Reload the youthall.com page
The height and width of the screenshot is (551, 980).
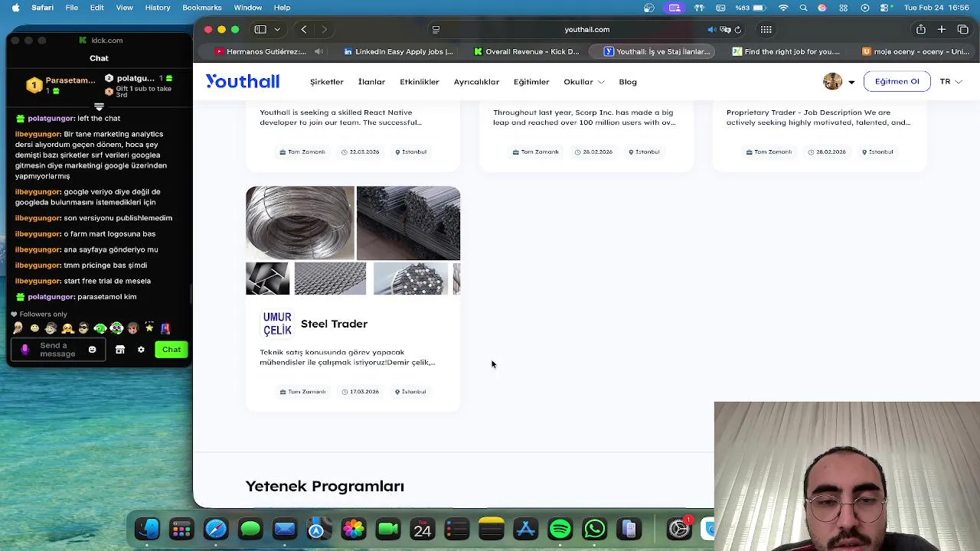(737, 29)
